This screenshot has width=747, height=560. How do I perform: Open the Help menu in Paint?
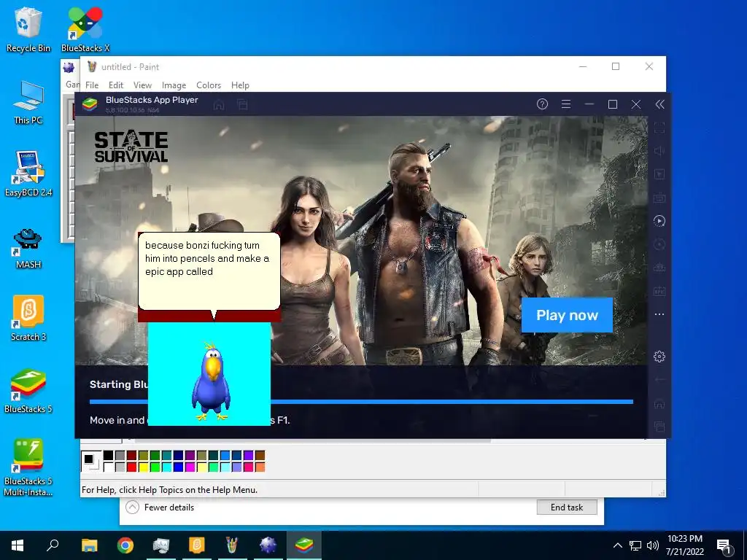(x=240, y=85)
